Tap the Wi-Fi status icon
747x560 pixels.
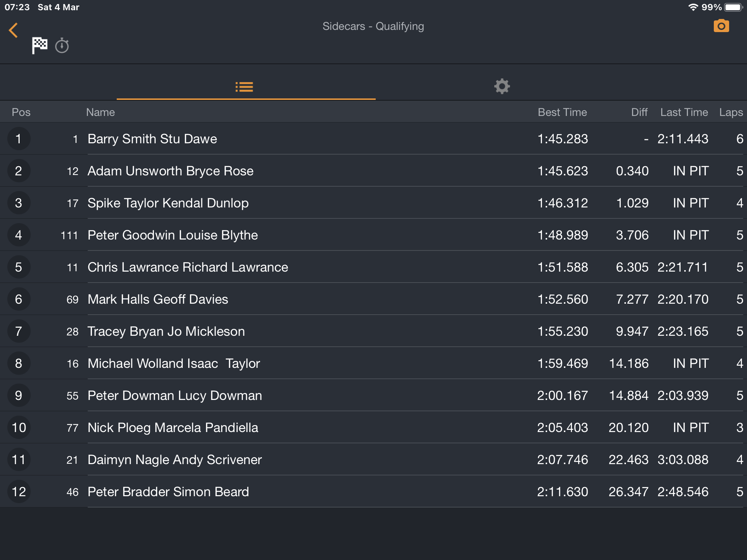[x=693, y=7]
